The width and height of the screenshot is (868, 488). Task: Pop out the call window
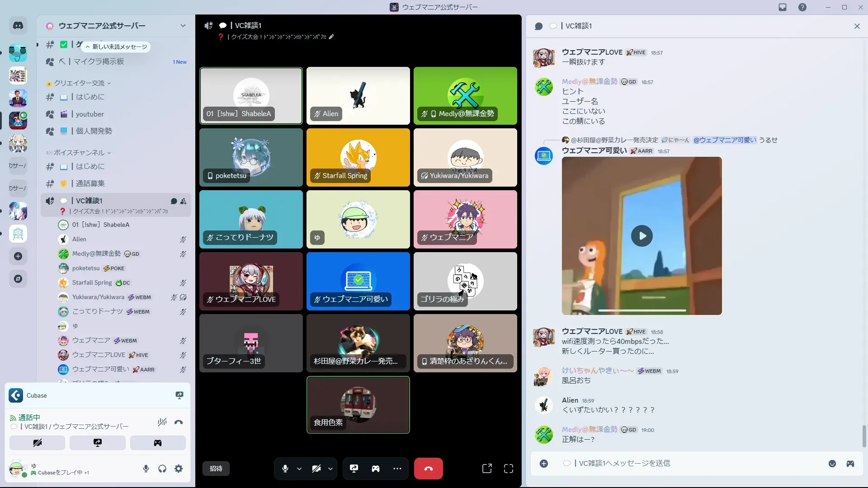point(487,469)
